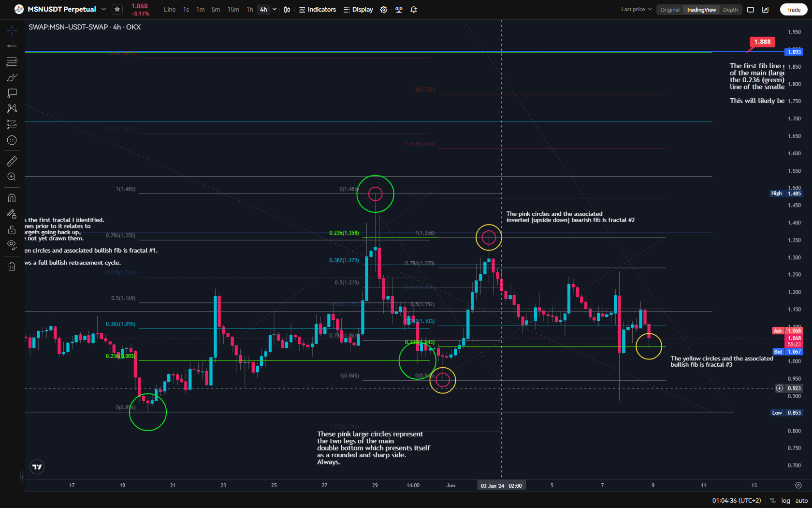This screenshot has height=508, width=812.
Task: Expand the collapsed drawing toolbar handle
Action: point(22,478)
